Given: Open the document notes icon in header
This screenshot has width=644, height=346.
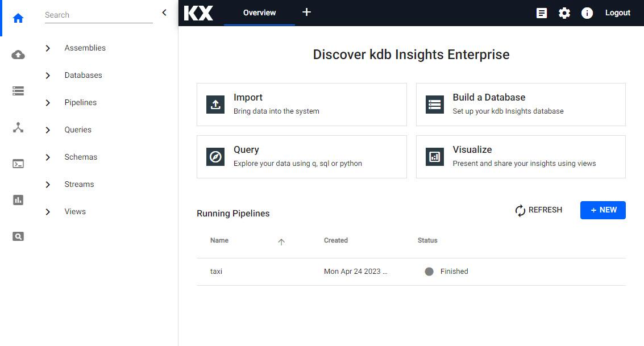Looking at the screenshot, I should click(x=542, y=13).
